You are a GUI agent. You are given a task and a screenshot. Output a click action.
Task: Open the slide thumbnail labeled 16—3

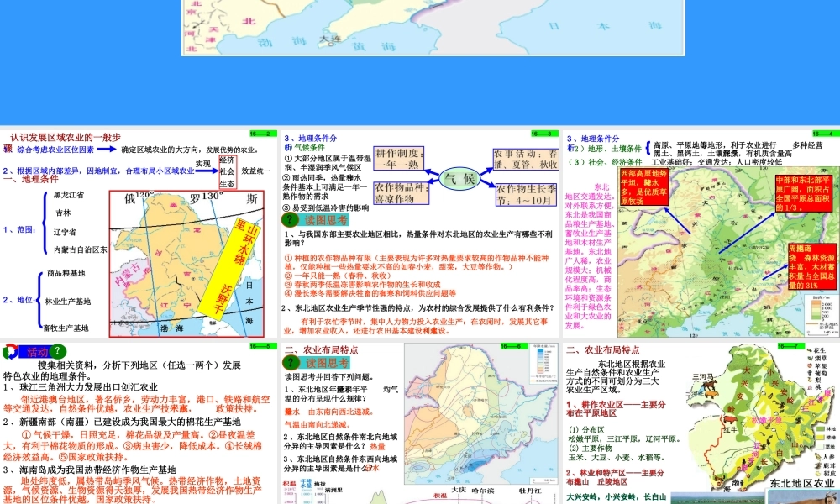coord(420,234)
